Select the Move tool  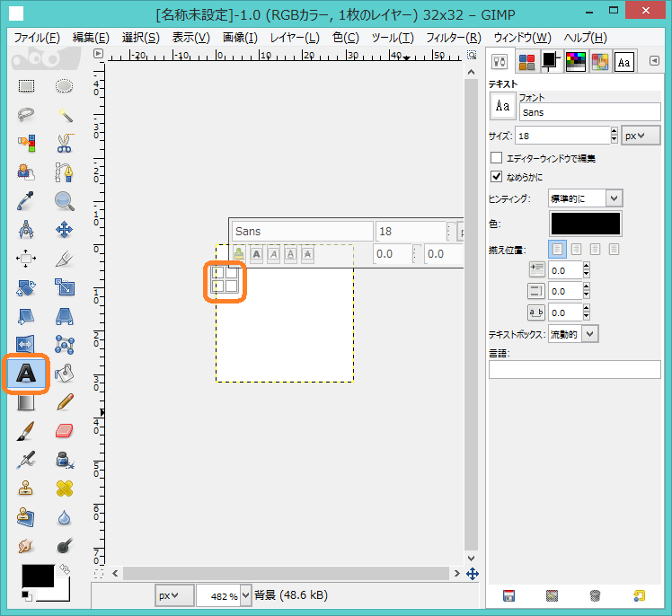[x=65, y=230]
